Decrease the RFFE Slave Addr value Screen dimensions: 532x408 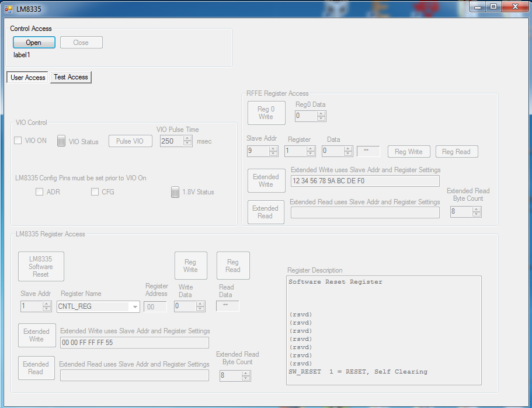[x=273, y=154]
